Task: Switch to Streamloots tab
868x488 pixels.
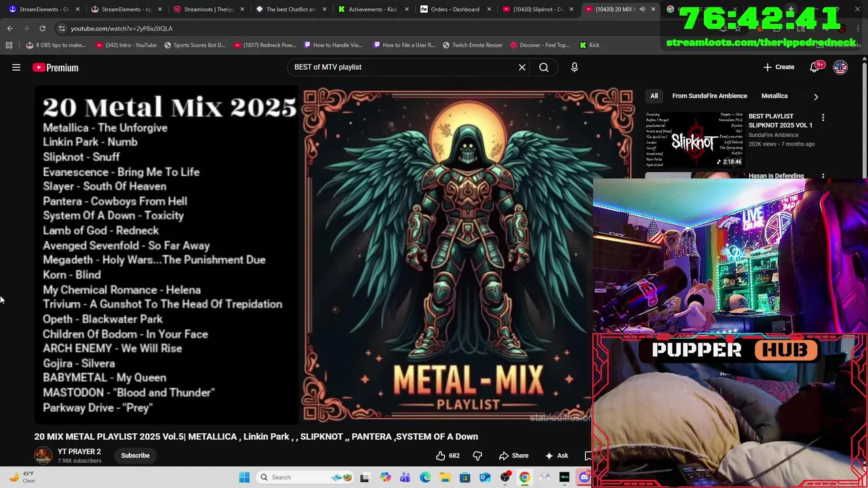Action: 208,9
